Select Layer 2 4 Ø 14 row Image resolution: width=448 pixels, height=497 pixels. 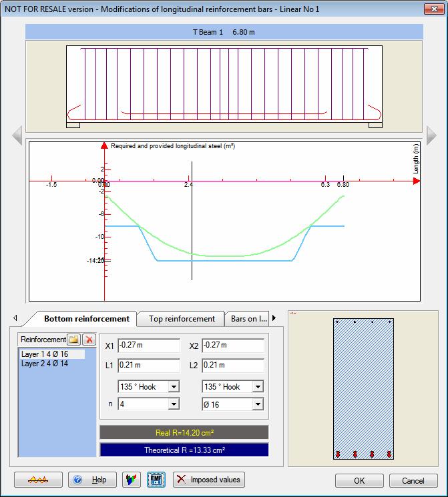coord(45,364)
